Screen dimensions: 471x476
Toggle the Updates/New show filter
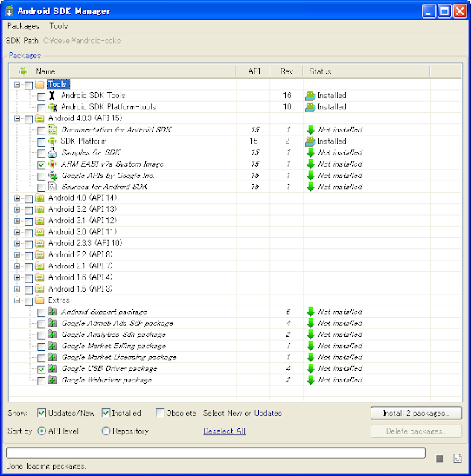(42, 413)
